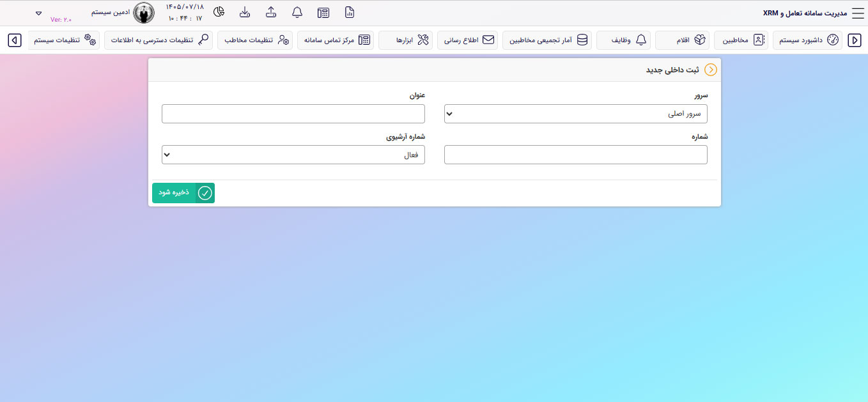Open the مخاطبین menu
This screenshot has width=868, height=402.
click(x=741, y=40)
